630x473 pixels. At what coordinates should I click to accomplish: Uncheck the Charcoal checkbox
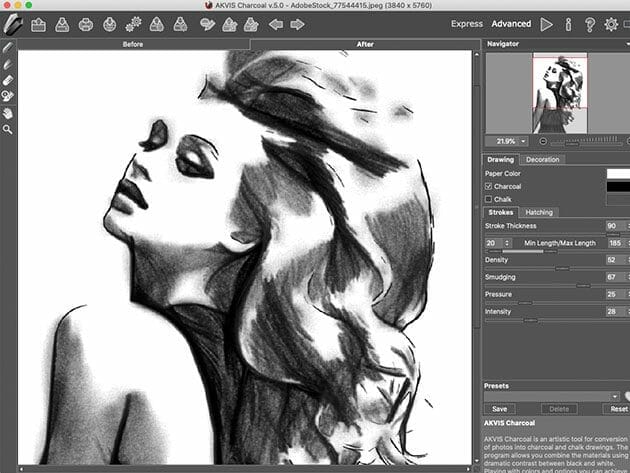[489, 186]
